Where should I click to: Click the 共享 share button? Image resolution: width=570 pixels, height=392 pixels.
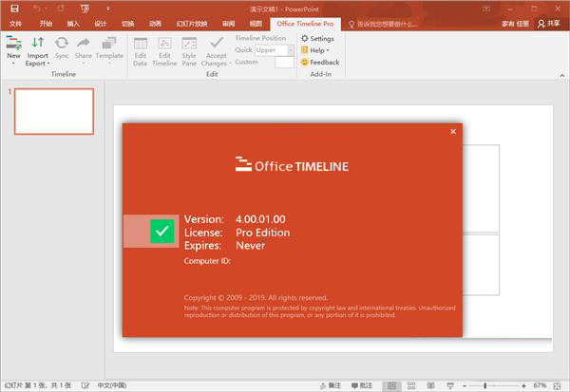click(x=549, y=24)
